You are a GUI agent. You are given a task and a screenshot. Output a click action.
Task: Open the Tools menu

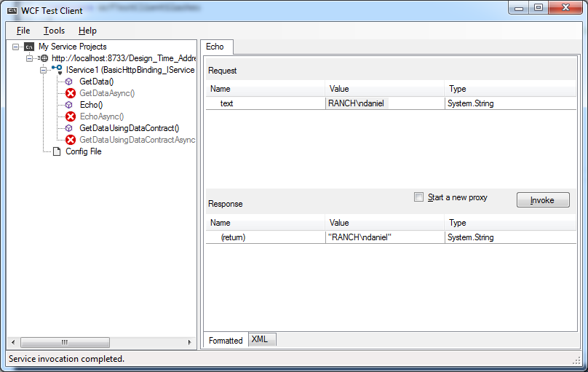54,31
